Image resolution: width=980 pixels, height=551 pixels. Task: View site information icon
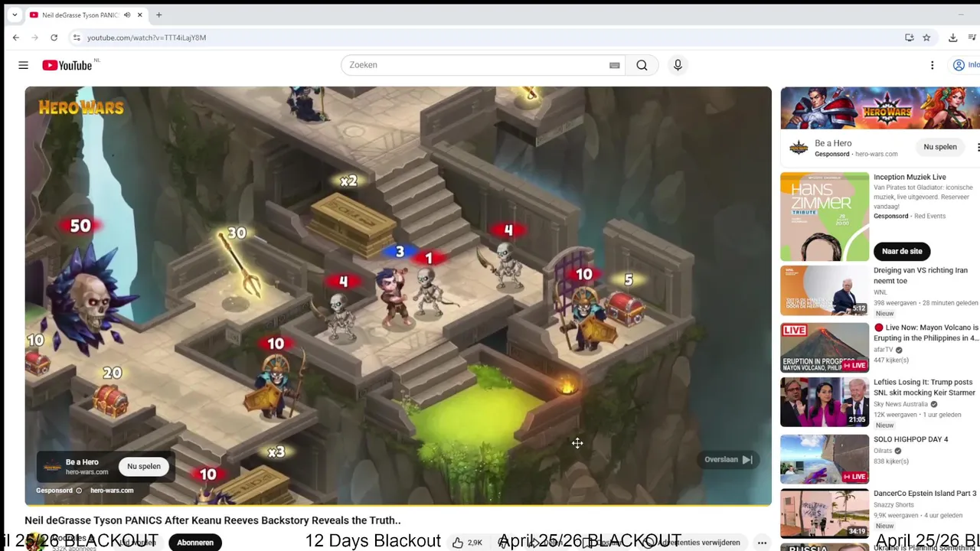point(76,37)
